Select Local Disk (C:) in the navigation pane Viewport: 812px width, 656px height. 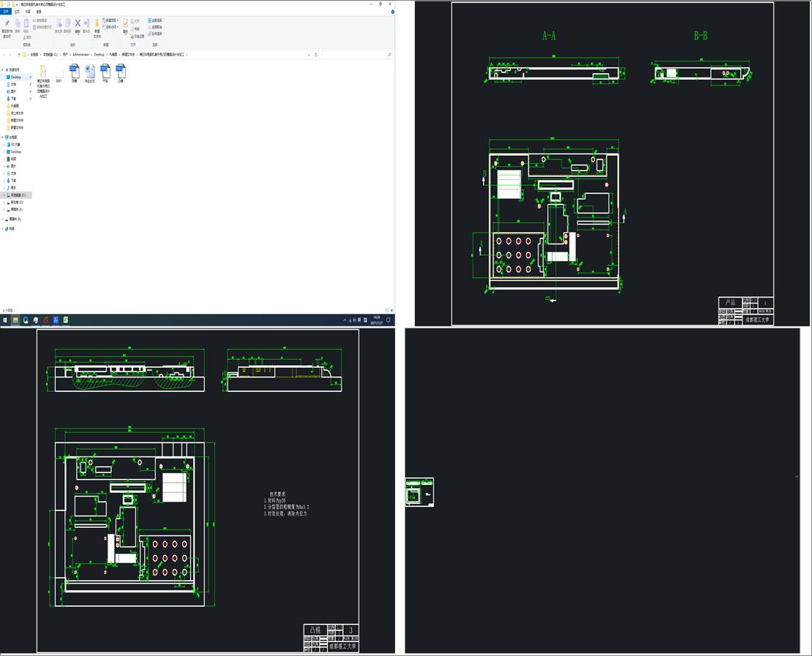click(x=17, y=195)
